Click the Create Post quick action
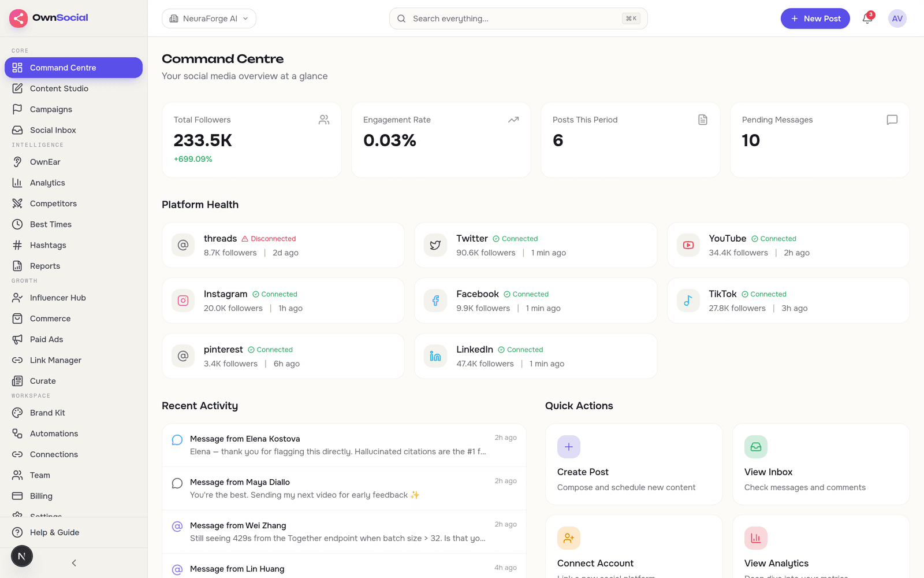924x578 pixels. click(x=634, y=464)
